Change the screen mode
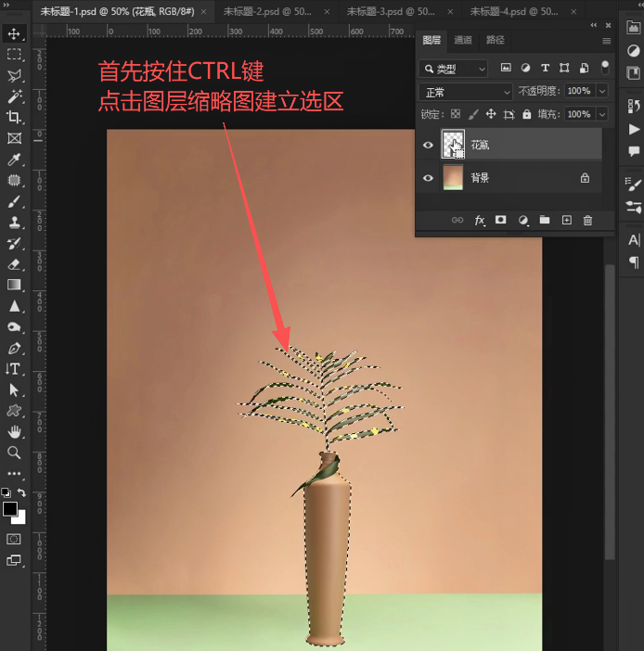Viewport: 644px width, 651px height. click(x=14, y=560)
